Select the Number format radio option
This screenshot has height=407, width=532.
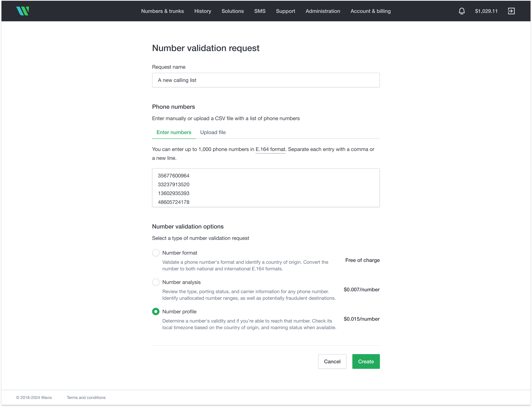pyautogui.click(x=156, y=253)
